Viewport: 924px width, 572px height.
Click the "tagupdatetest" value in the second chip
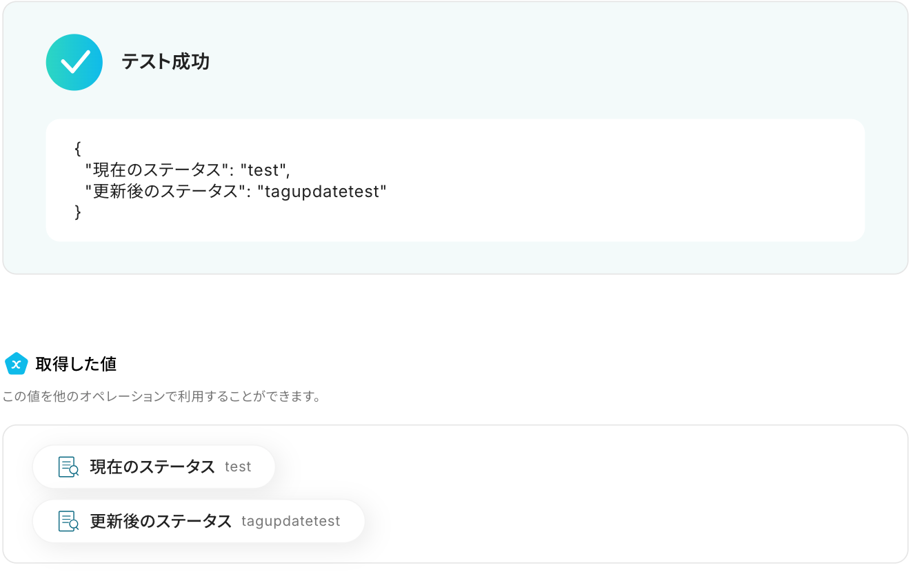(x=290, y=521)
